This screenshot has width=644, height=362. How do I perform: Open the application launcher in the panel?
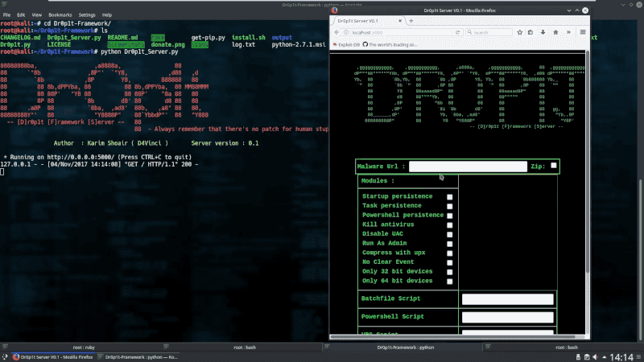tap(5, 357)
